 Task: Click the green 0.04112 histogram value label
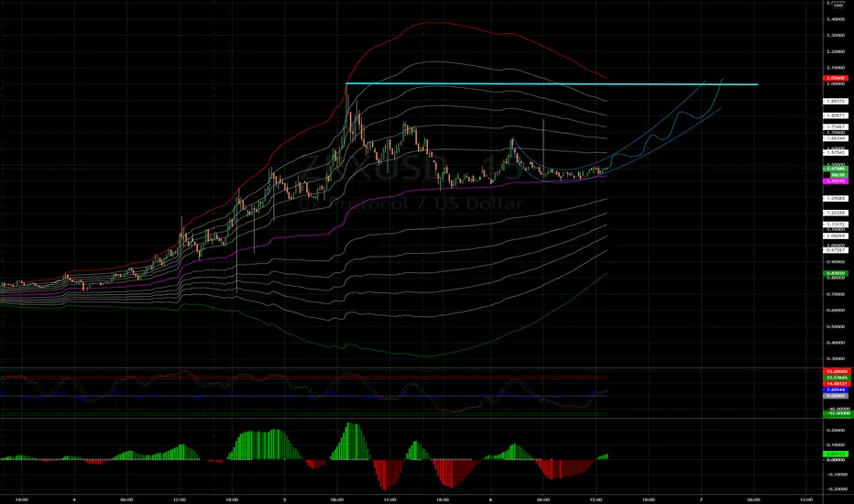(x=836, y=454)
